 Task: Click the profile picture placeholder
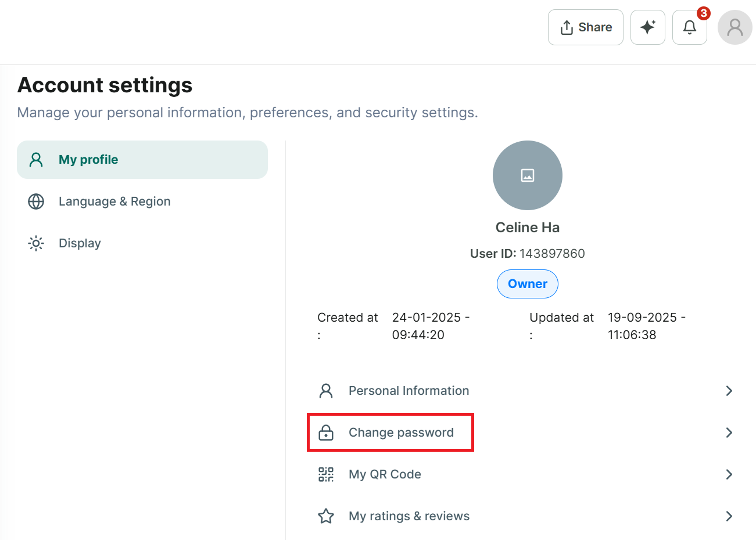[x=528, y=175]
